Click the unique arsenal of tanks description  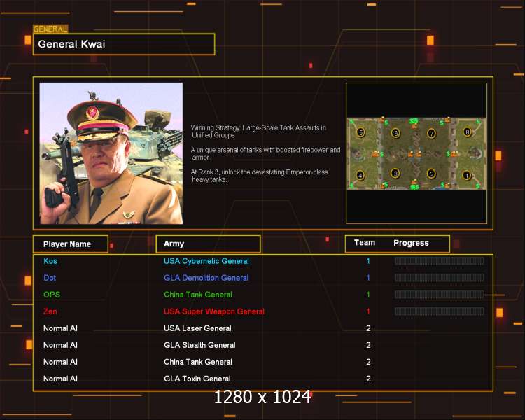265,153
